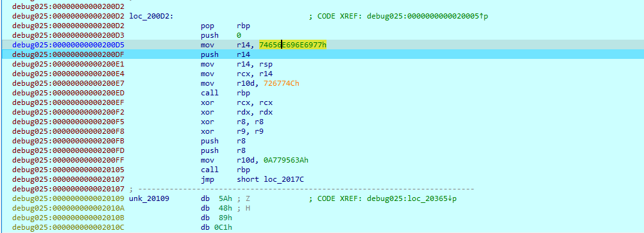644x233 pixels.
Task: Click the mov rcx, r14 instruction
Action: pyautogui.click(x=237, y=74)
